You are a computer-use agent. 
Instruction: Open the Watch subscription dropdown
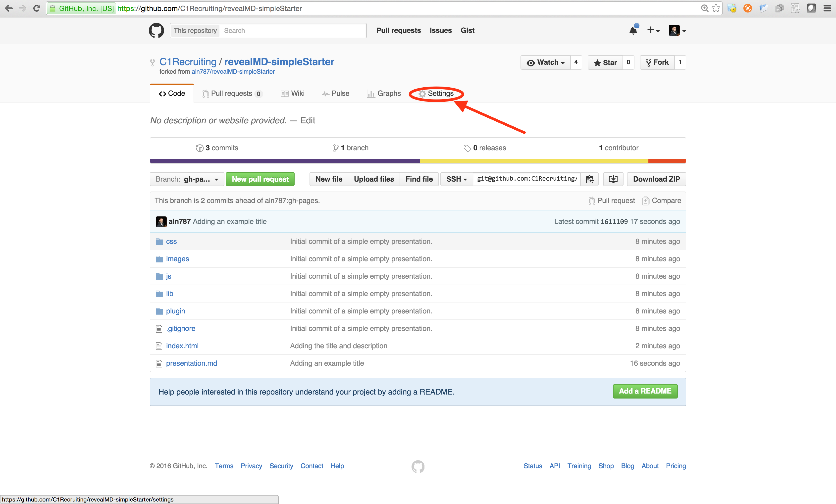(546, 63)
